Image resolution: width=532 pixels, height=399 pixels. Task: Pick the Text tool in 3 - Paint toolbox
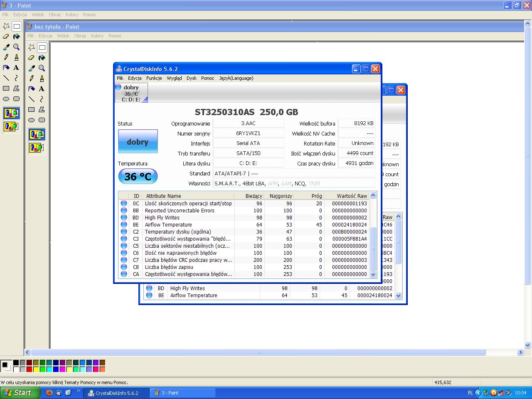pyautogui.click(x=17, y=68)
